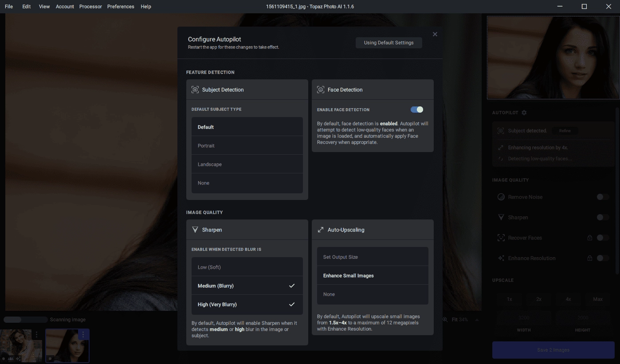Choose None for Auto-Upscaling
This screenshot has width=620, height=364.
tap(373, 294)
